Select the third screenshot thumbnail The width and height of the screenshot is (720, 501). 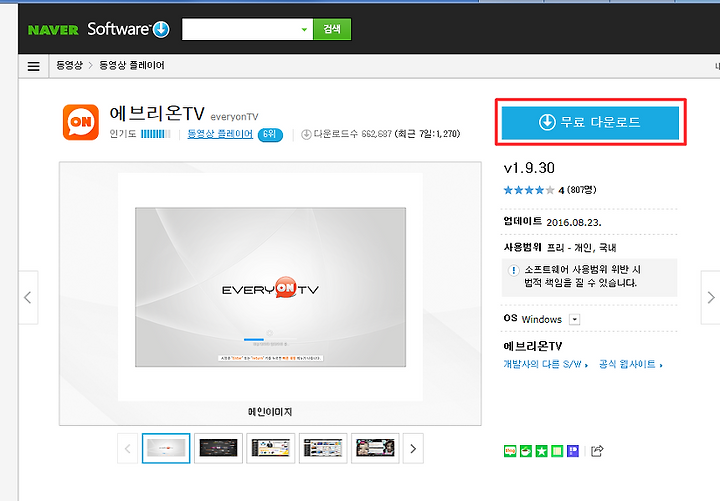click(x=271, y=448)
